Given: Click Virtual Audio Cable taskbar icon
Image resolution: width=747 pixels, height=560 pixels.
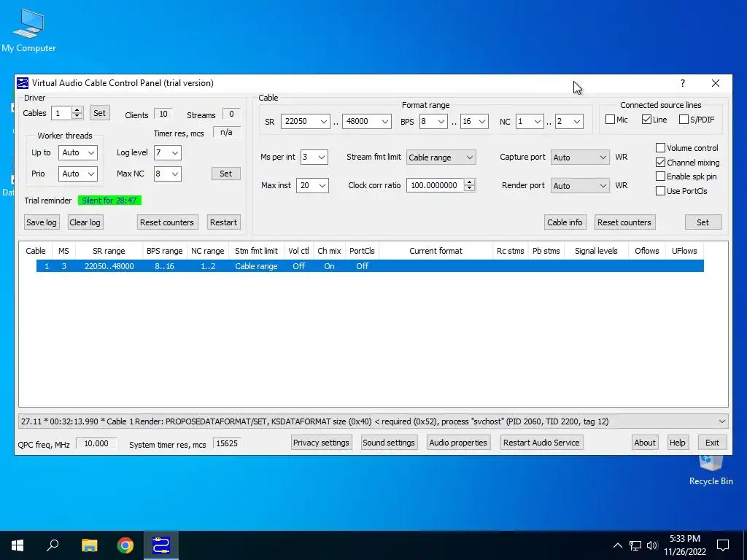Looking at the screenshot, I should point(161,545).
